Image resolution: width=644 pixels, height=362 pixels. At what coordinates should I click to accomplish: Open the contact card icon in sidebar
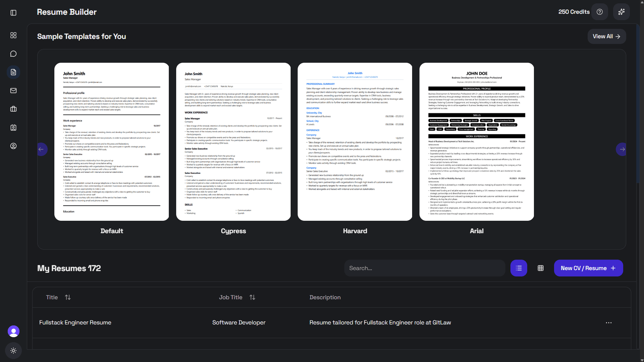click(x=13, y=127)
